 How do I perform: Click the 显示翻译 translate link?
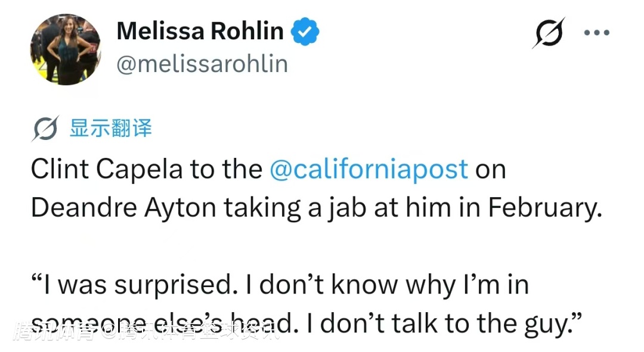pyautogui.click(x=111, y=128)
